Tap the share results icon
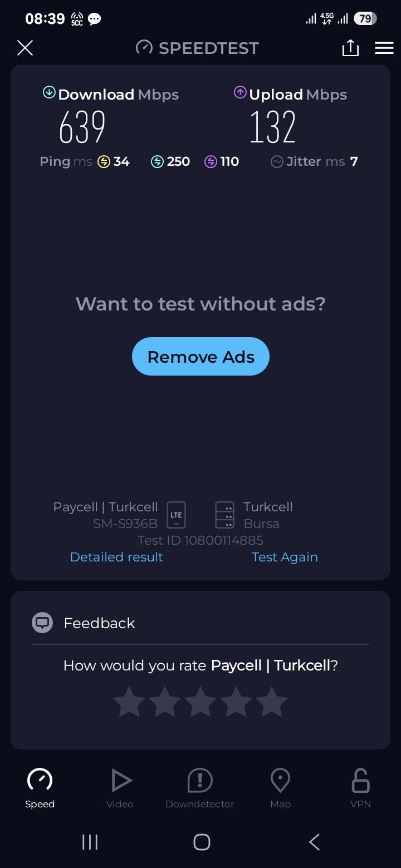The image size is (401, 868). [x=350, y=48]
